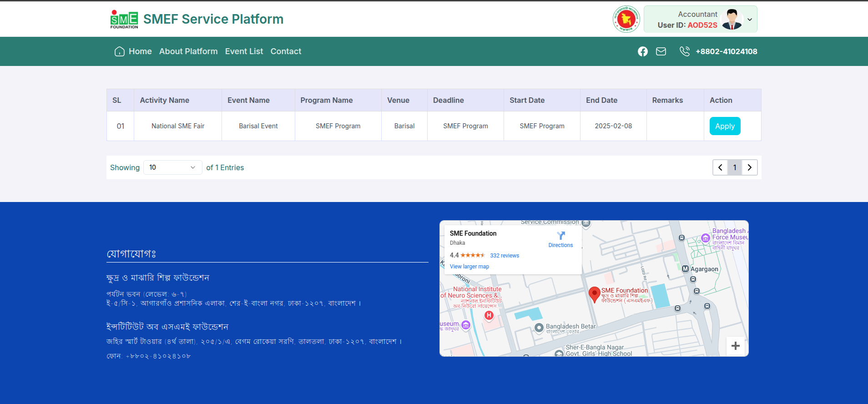The image size is (868, 404).
Task: Click the SME Foundation red map pin
Action: coord(594,294)
